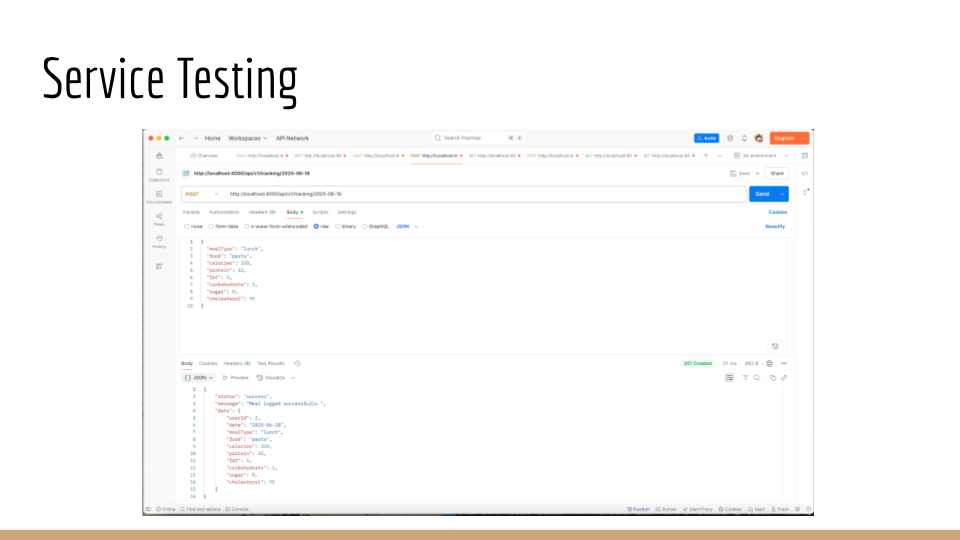Copy response body with copy icon
Screen dimensions: 960x540
tap(774, 378)
